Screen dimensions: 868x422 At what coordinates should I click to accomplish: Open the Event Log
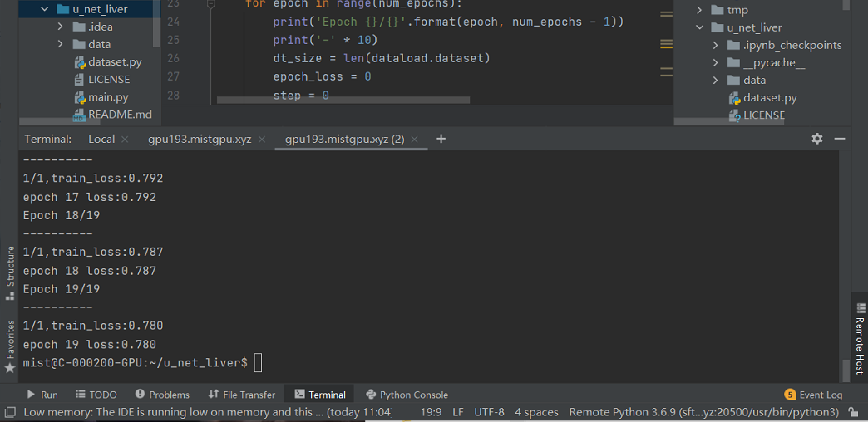(x=814, y=395)
